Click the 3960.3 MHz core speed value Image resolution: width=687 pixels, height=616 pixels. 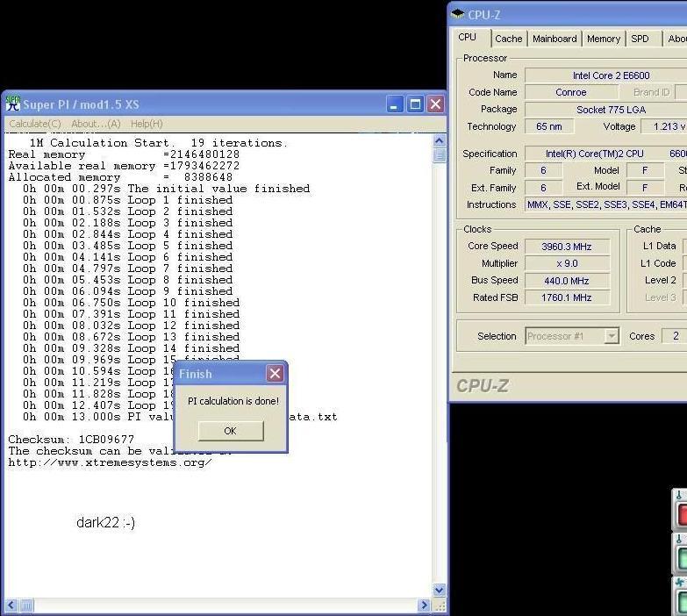tap(567, 247)
